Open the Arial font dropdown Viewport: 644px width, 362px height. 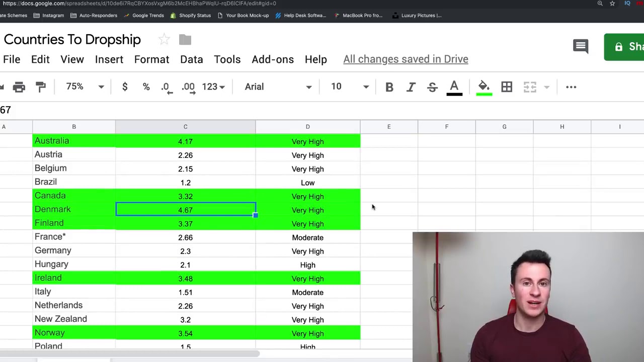278,86
